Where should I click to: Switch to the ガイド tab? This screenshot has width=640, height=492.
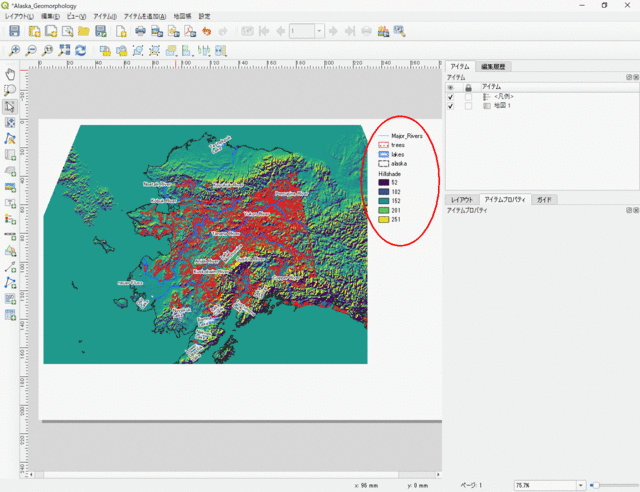pyautogui.click(x=544, y=200)
